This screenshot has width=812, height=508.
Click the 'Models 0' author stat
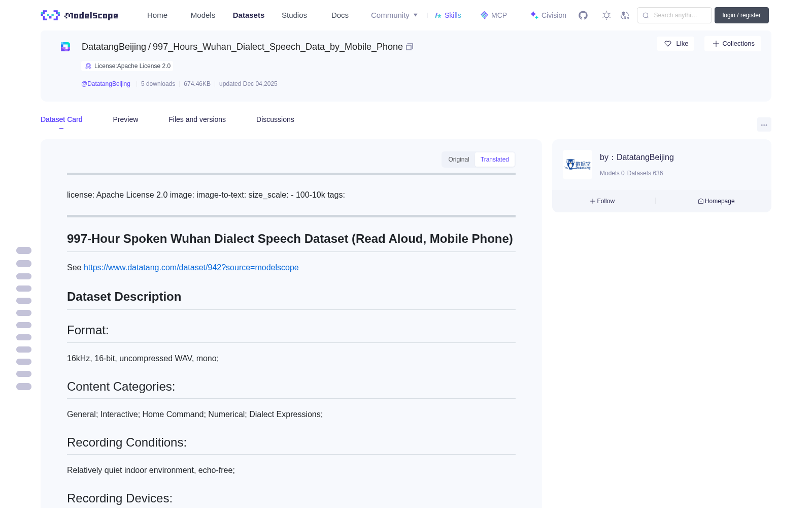612,173
